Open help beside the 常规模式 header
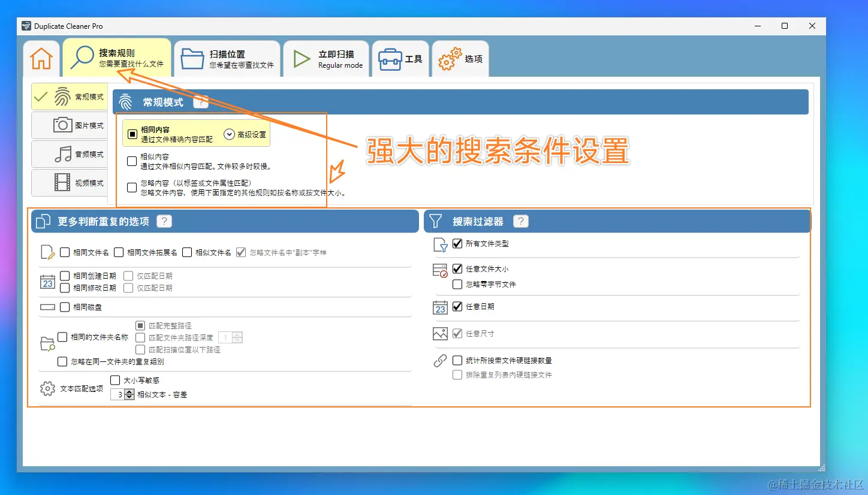The height and width of the screenshot is (495, 868). pos(201,102)
